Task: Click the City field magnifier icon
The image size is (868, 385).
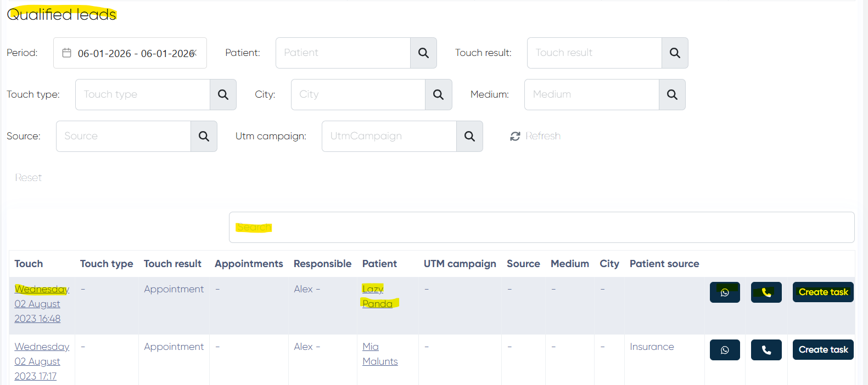Action: click(x=438, y=95)
